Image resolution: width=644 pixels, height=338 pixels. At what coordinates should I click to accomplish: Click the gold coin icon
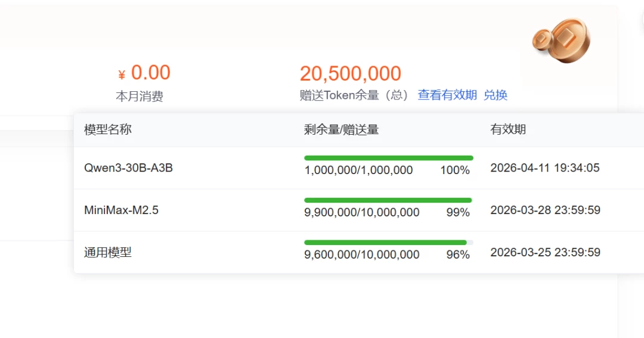561,41
